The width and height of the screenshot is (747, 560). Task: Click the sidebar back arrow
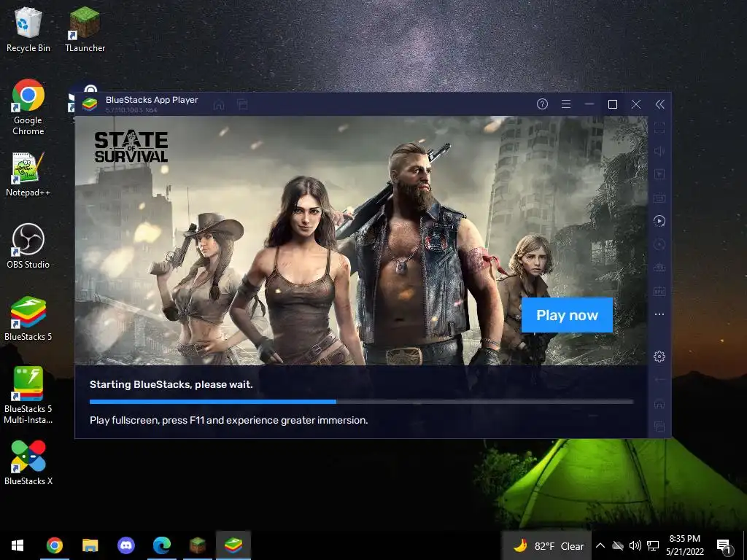tap(659, 379)
